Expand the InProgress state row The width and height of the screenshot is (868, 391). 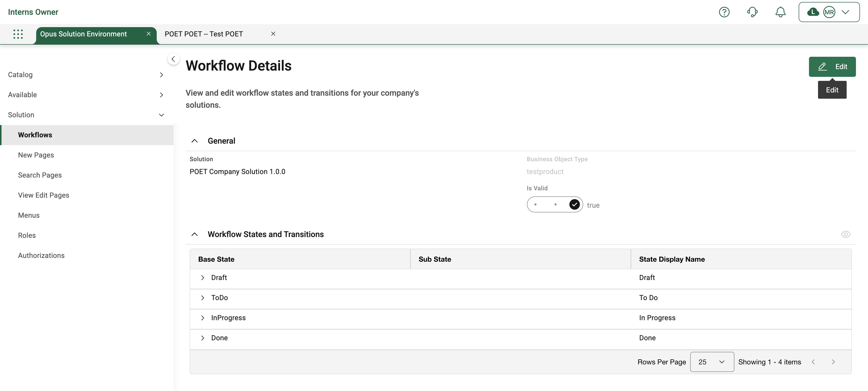[x=202, y=318]
